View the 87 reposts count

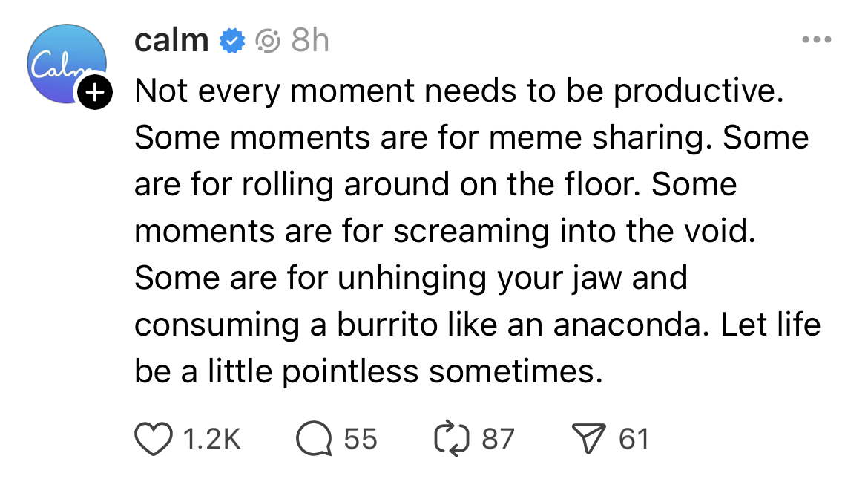pyautogui.click(x=498, y=439)
